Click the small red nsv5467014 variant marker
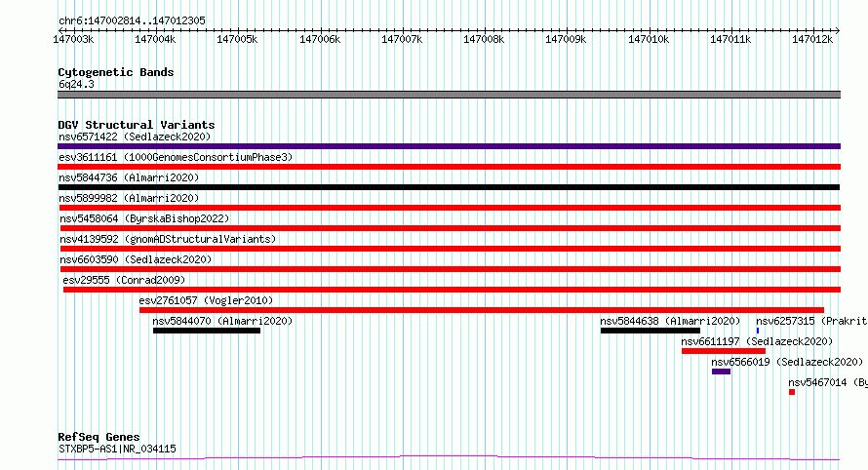 click(792, 392)
